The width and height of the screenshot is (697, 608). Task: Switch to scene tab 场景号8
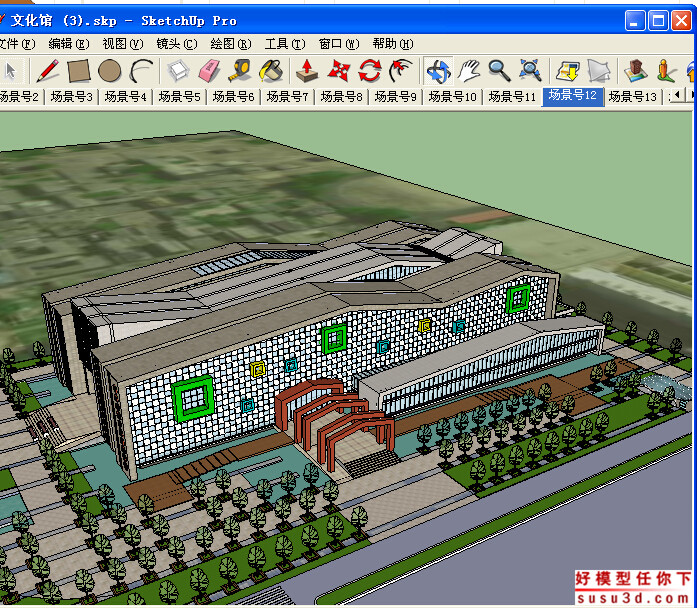point(341,96)
